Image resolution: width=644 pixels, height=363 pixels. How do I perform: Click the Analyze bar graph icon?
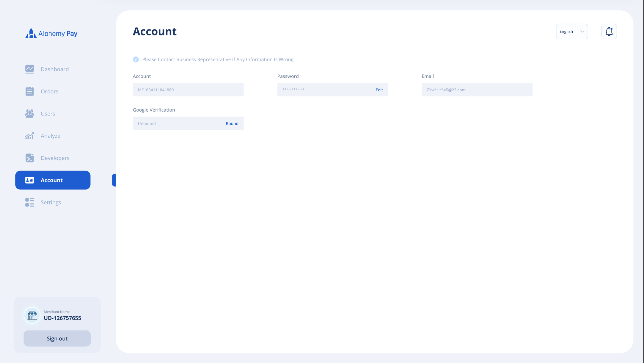click(30, 136)
